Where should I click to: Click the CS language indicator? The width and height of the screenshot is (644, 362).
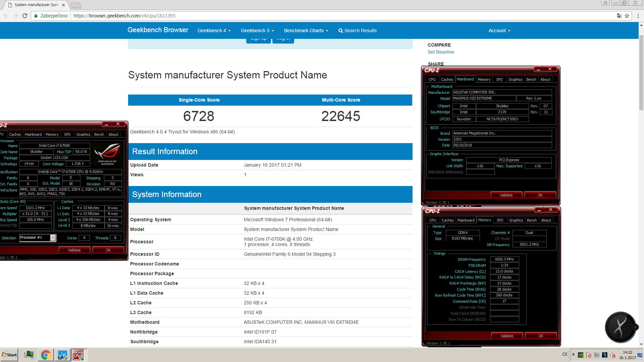point(565,354)
